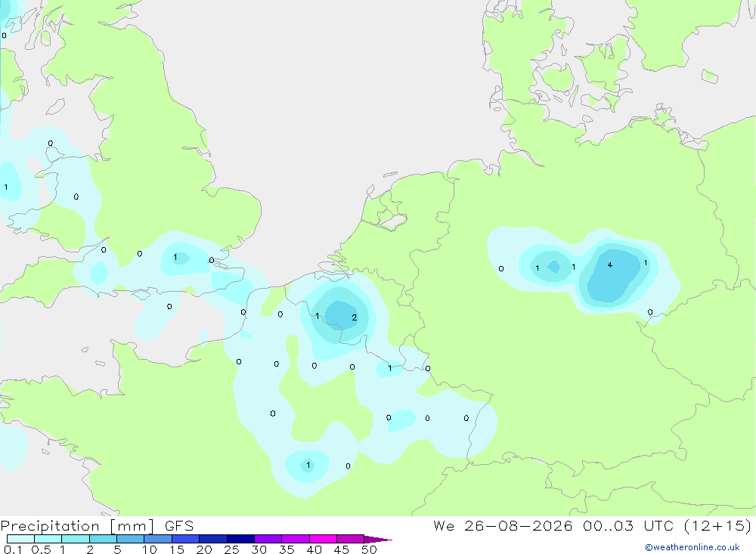Click the '35' legend scale label
756x554 pixels.
287,549
